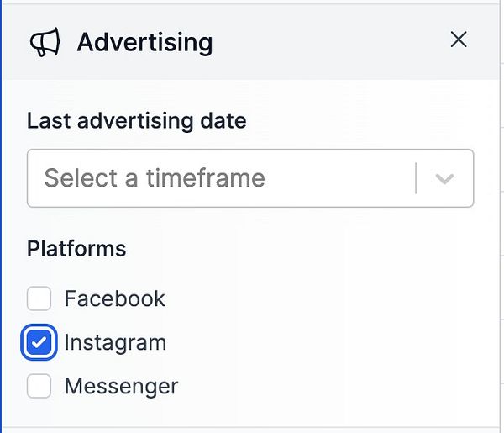Click the divider line inside timeframe dropdown
This screenshot has width=504, height=433.
pyautogui.click(x=416, y=178)
